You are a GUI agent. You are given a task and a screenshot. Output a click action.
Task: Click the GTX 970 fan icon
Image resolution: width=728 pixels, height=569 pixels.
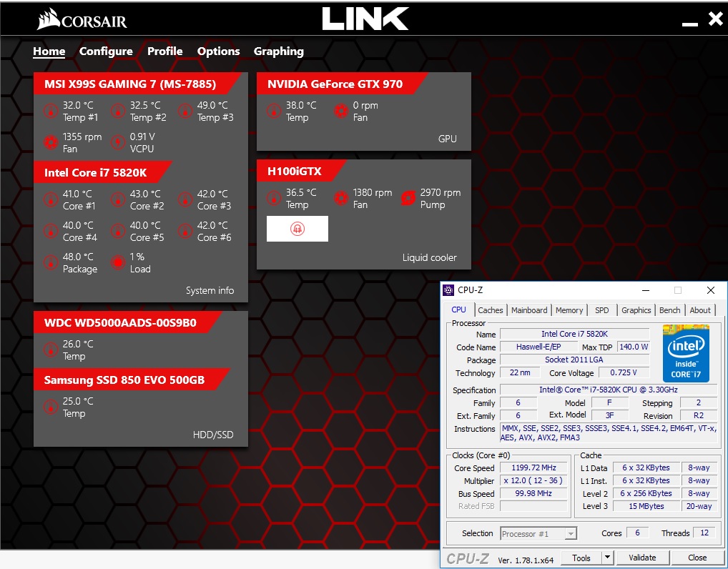[x=341, y=112]
